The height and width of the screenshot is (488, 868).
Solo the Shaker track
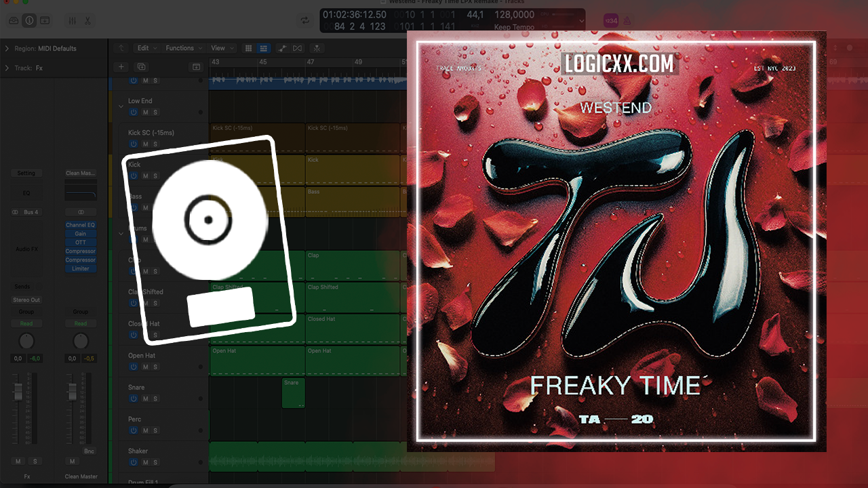pos(155,462)
